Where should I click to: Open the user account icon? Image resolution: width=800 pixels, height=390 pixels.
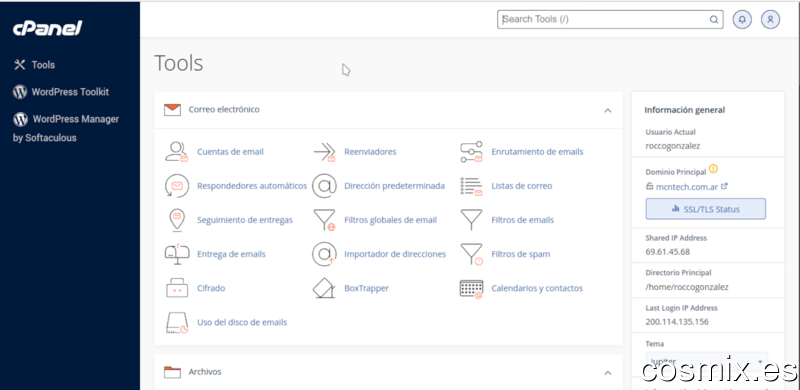[770, 20]
